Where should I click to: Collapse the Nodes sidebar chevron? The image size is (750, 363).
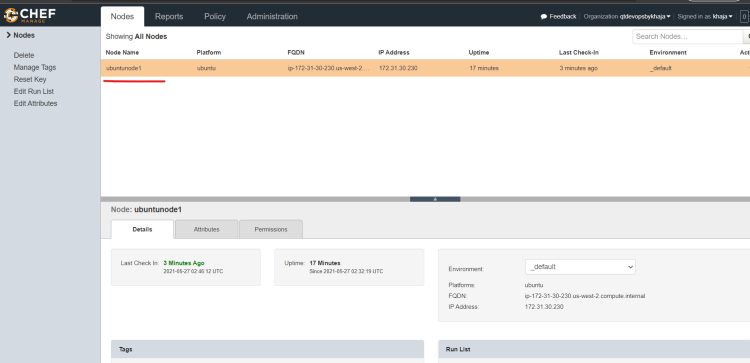click(x=9, y=35)
